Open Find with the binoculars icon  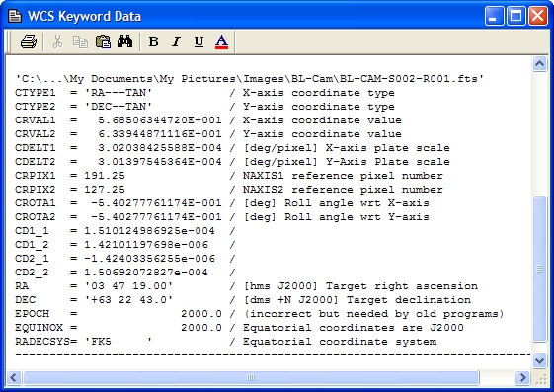pyautogui.click(x=125, y=41)
